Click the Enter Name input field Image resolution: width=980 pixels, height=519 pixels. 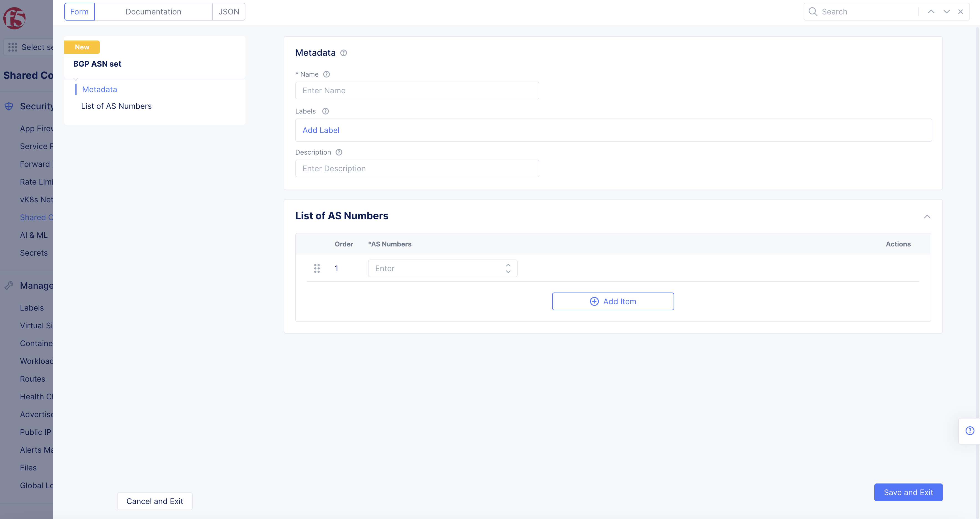417,91
